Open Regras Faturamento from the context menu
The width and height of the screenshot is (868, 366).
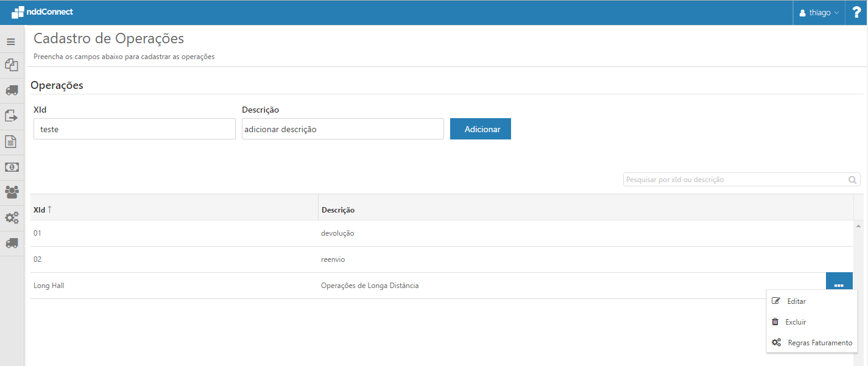click(x=819, y=343)
